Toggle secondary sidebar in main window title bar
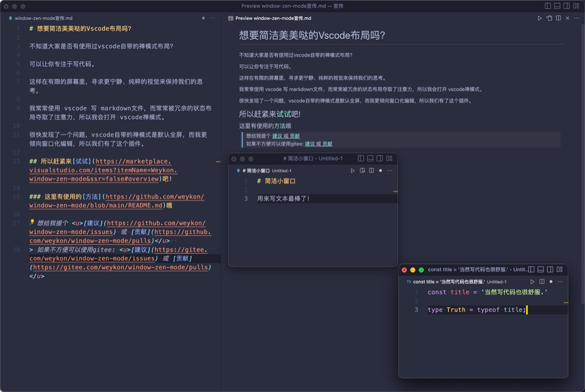The height and width of the screenshot is (392, 585). [x=567, y=6]
